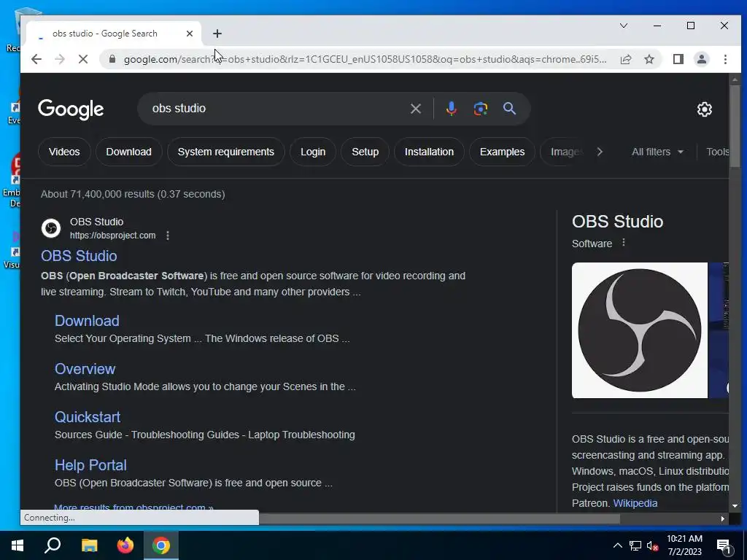The width and height of the screenshot is (747, 560).
Task: Open Chrome profile avatar
Action: (x=702, y=59)
